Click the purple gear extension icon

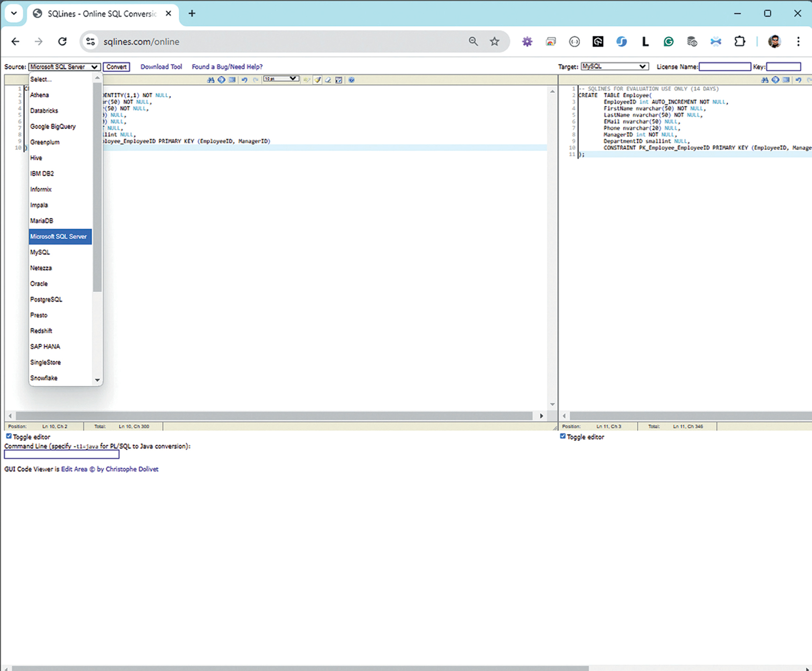tap(527, 41)
